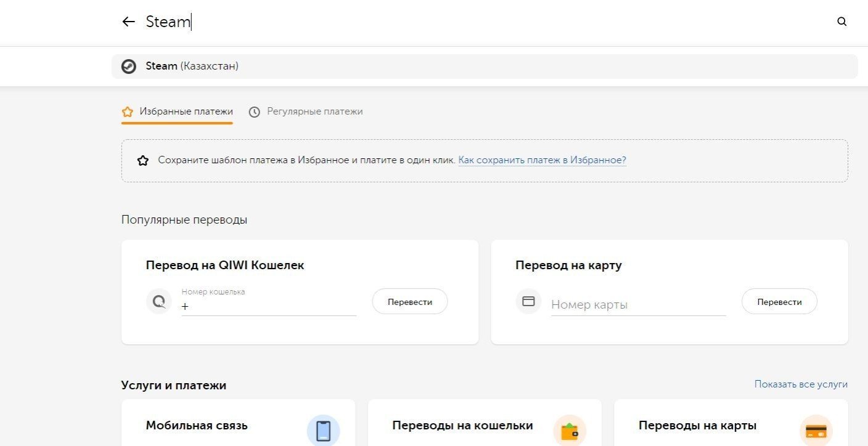Click the Перевод на QIWI Кошелек heading
The image size is (868, 446).
coord(225,266)
